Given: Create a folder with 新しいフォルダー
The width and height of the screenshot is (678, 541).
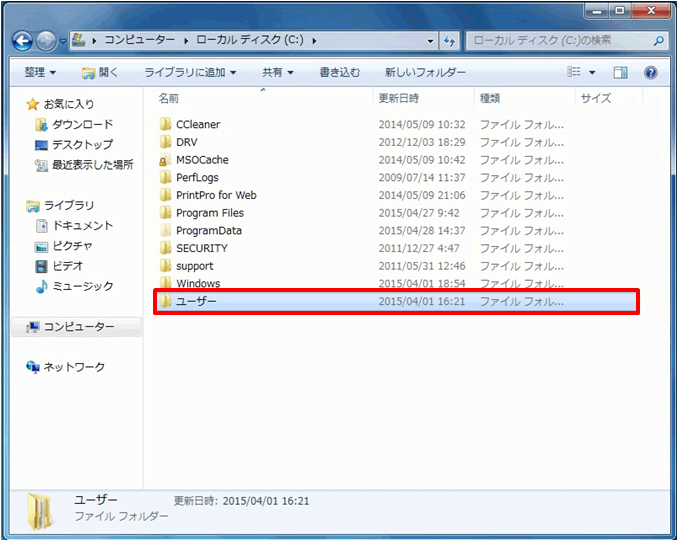Looking at the screenshot, I should tap(425, 72).
